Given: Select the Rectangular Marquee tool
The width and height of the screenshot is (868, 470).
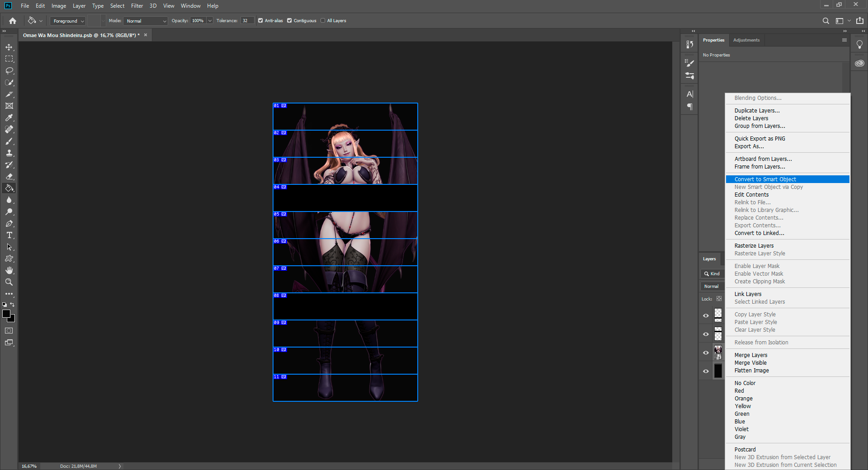Looking at the screenshot, I should click(x=9, y=59).
